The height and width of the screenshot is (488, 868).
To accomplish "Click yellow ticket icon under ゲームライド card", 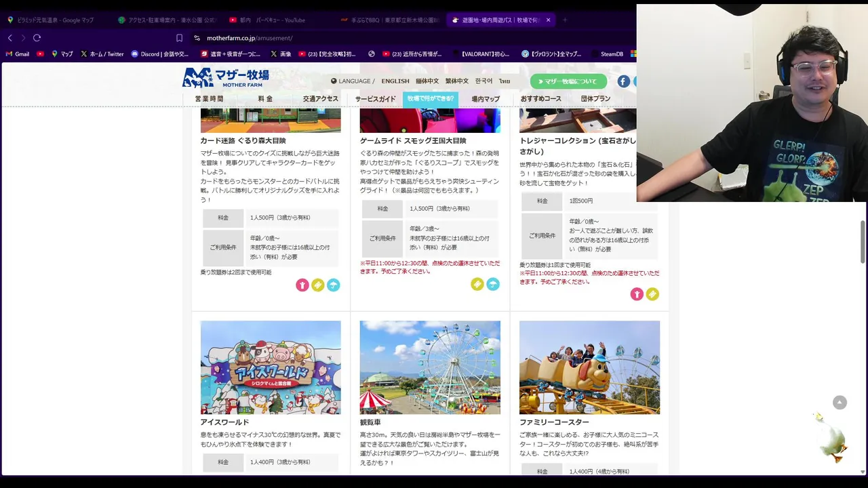I will pyautogui.click(x=477, y=285).
